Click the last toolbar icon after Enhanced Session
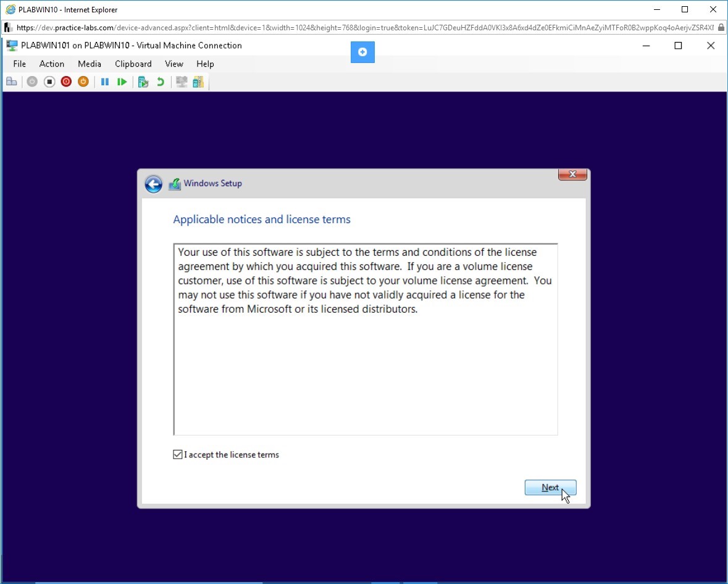This screenshot has height=584, width=728. pyautogui.click(x=198, y=82)
